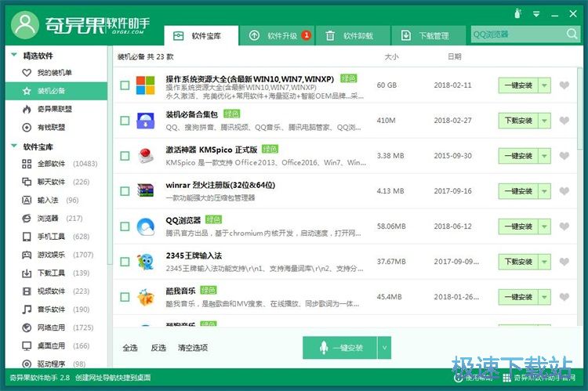The image size is (588, 391).
Task: Tick the QQ浏览器 checkbox
Action: pos(125,226)
